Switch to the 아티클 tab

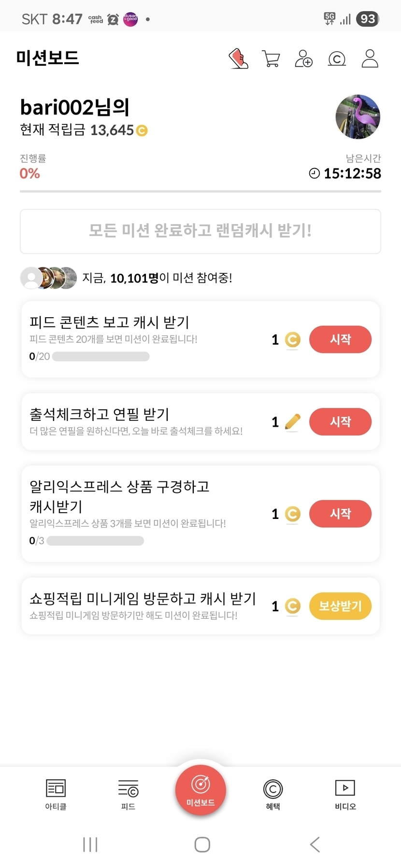(x=56, y=794)
